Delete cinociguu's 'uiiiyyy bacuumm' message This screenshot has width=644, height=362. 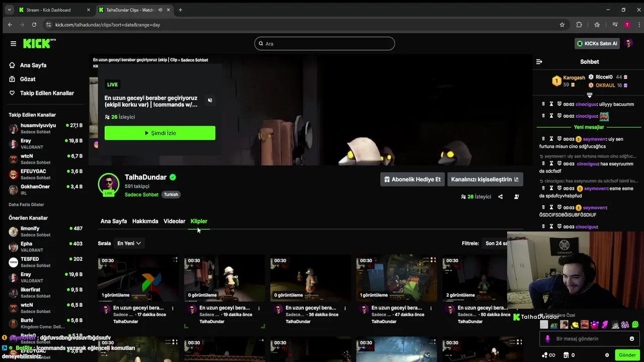543,104
